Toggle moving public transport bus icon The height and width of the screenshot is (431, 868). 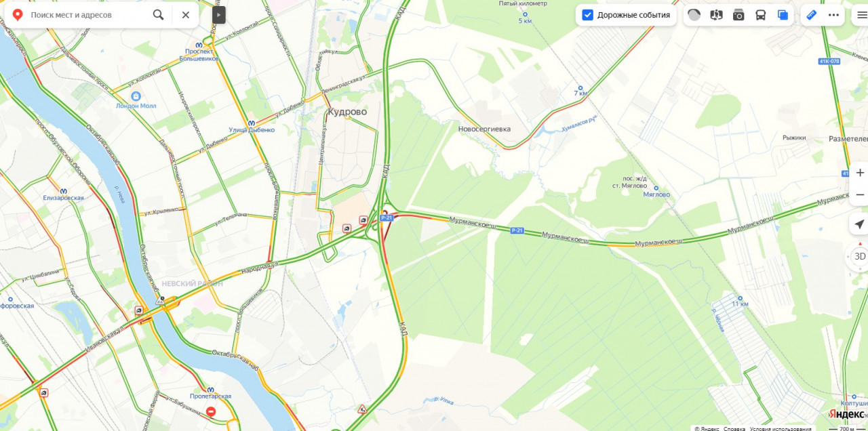pyautogui.click(x=761, y=15)
